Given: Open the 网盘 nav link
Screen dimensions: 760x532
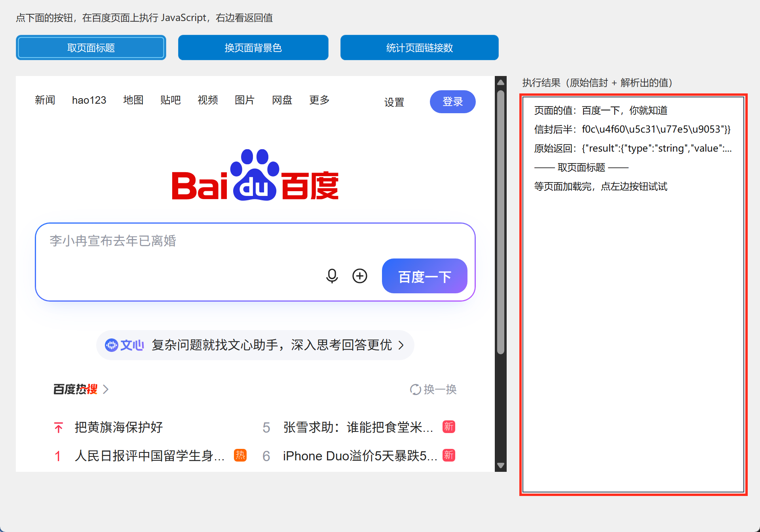Looking at the screenshot, I should click(282, 100).
